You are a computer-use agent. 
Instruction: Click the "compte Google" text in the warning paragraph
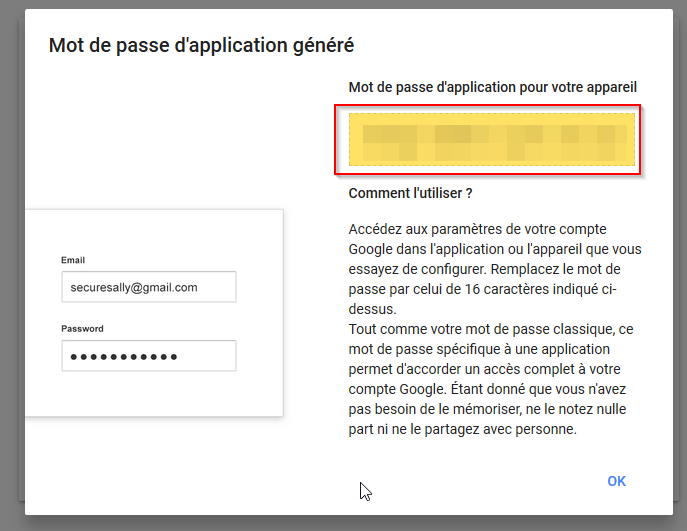(397, 389)
